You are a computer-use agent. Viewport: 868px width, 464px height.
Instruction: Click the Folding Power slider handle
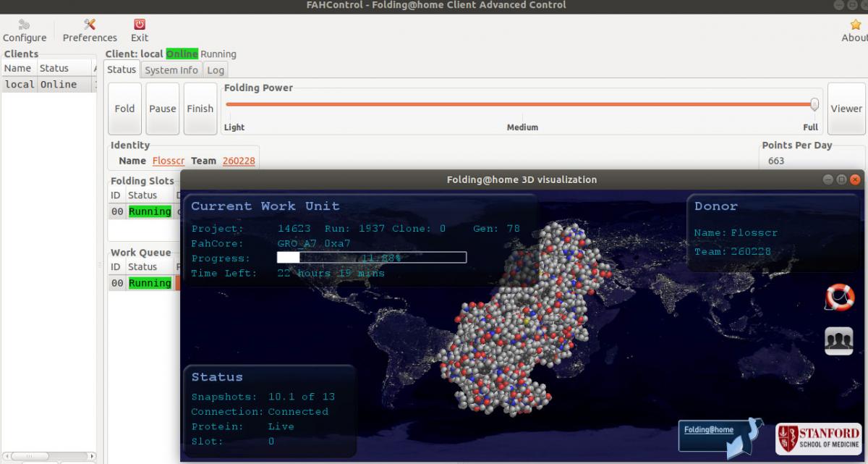tap(814, 104)
